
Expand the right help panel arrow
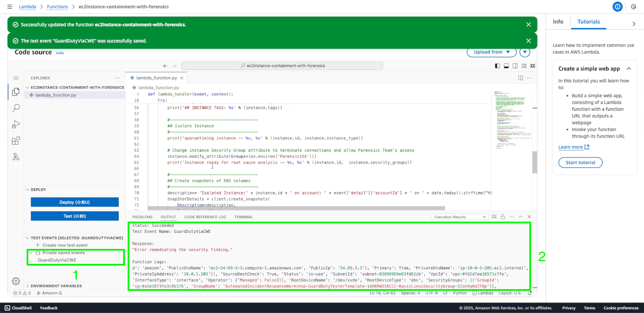pos(634,24)
